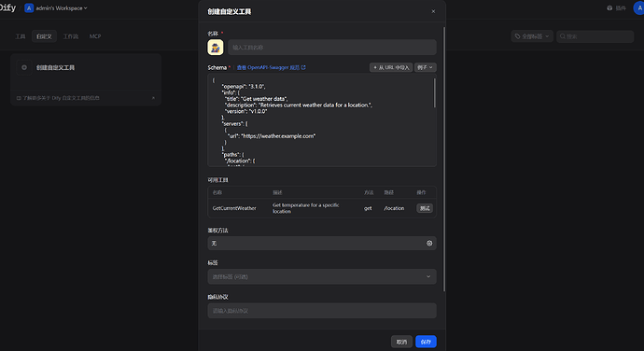Import schema from URL button
644x351 pixels.
391,67
